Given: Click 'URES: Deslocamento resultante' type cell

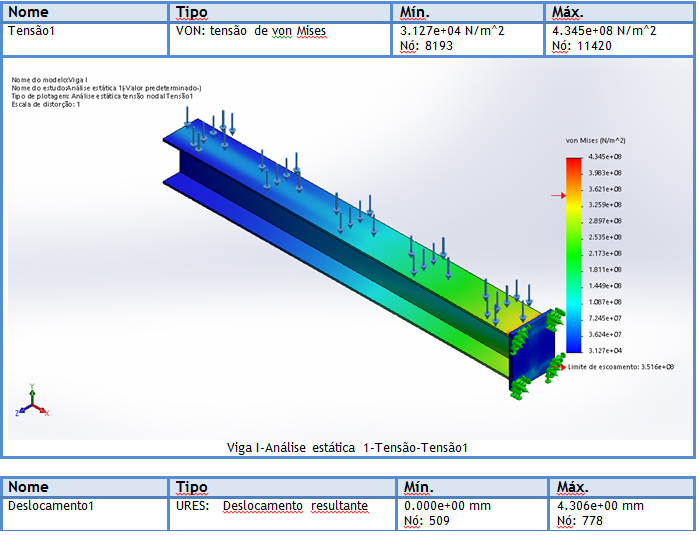Looking at the screenshot, I should click(272, 506).
